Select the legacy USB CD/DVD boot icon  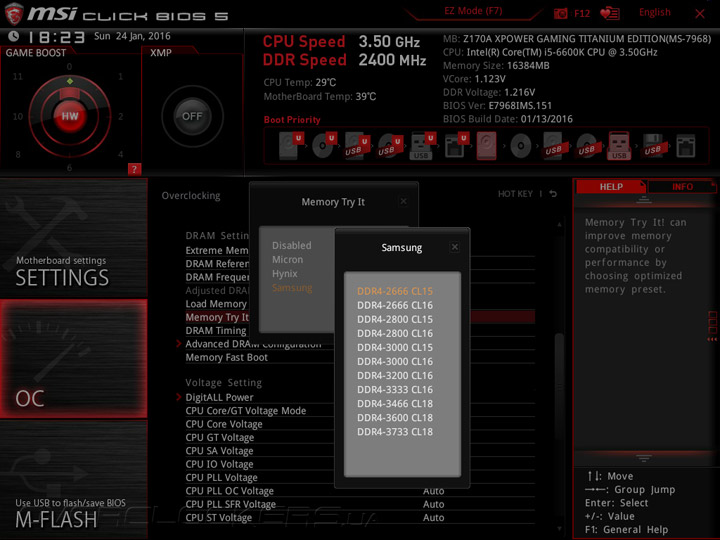(x=587, y=146)
